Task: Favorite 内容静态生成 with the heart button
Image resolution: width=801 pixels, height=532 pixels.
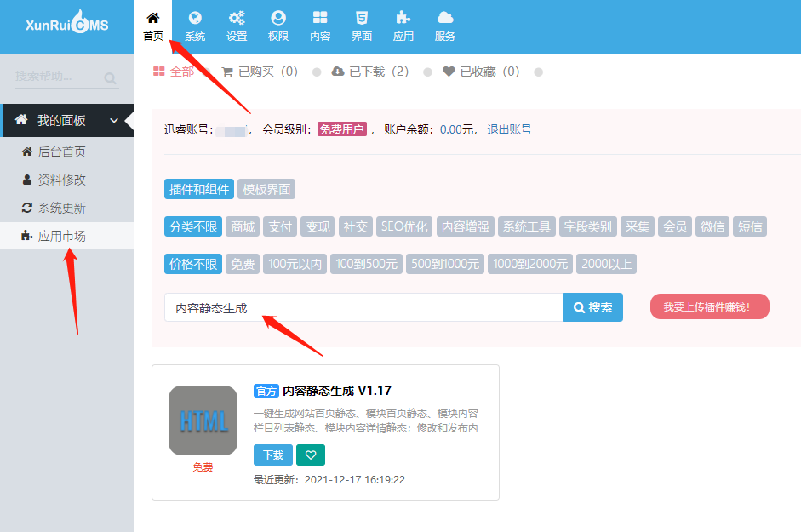Action: click(310, 455)
